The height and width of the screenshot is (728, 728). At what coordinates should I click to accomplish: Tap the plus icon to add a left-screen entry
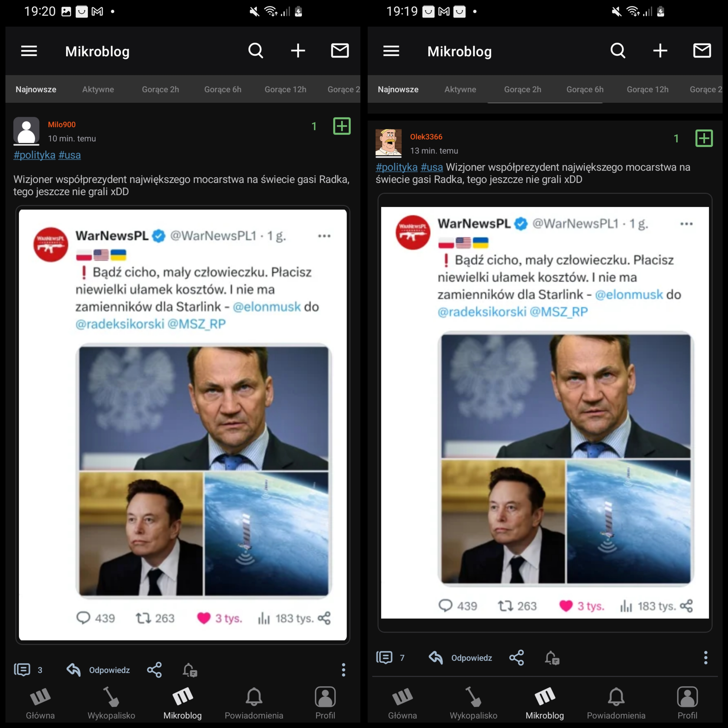click(x=298, y=50)
